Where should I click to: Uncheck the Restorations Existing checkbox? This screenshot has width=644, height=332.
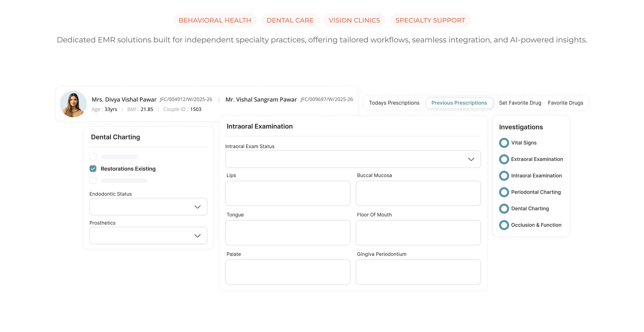click(93, 169)
